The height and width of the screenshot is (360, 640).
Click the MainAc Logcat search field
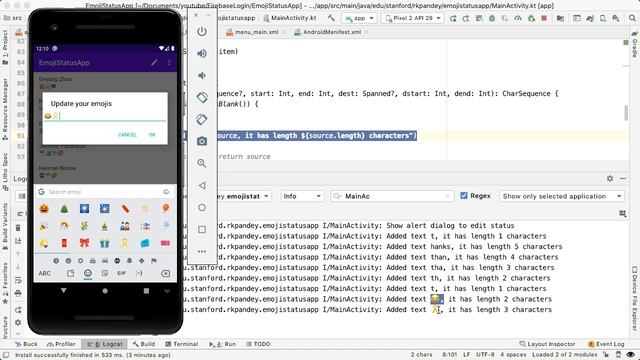(x=392, y=196)
